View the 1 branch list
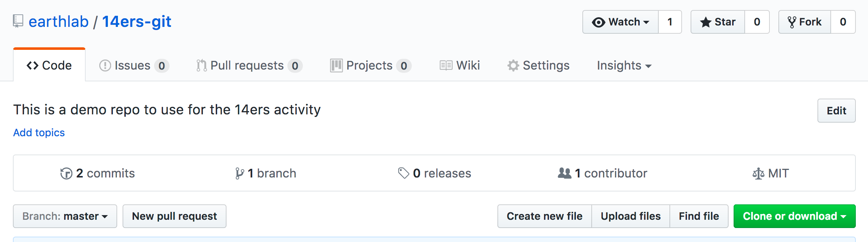This screenshot has width=868, height=242. (266, 173)
